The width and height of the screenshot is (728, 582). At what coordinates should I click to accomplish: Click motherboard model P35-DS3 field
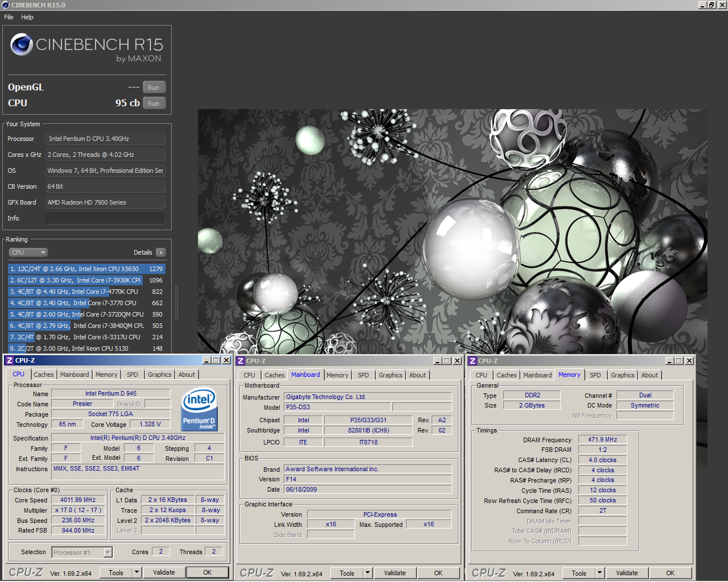338,408
